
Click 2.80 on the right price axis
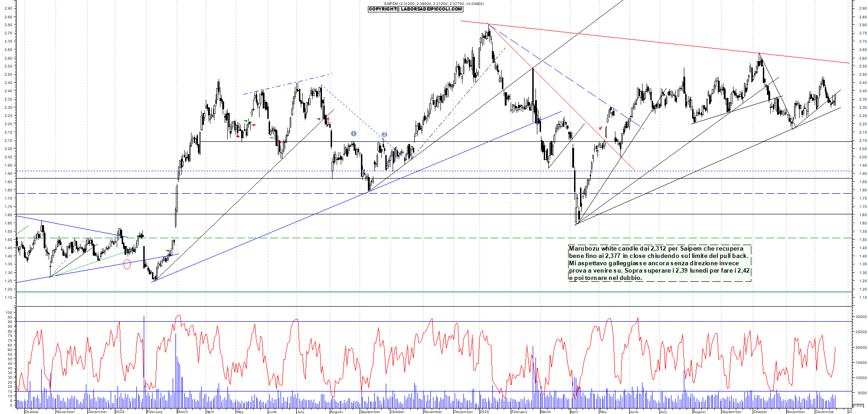862,25
